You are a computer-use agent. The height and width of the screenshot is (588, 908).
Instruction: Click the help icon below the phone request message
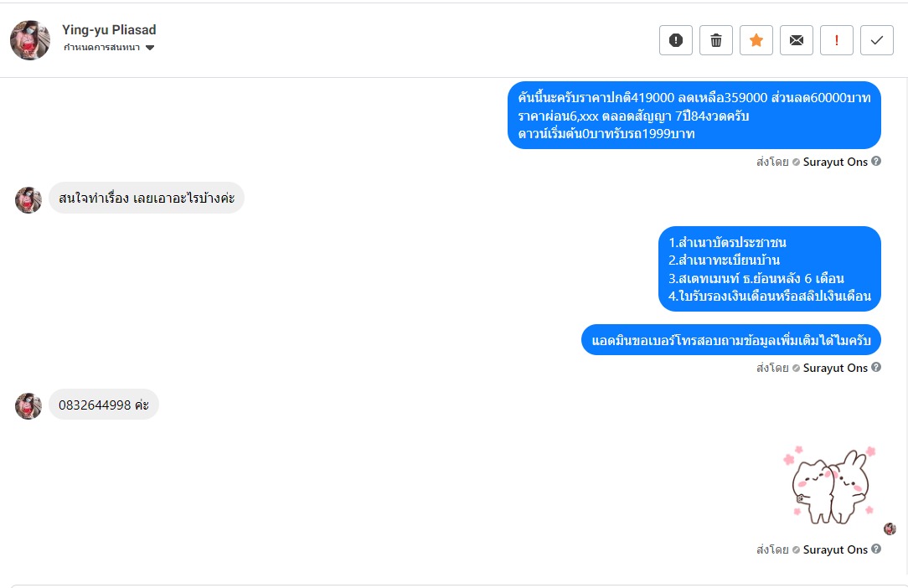pos(876,368)
